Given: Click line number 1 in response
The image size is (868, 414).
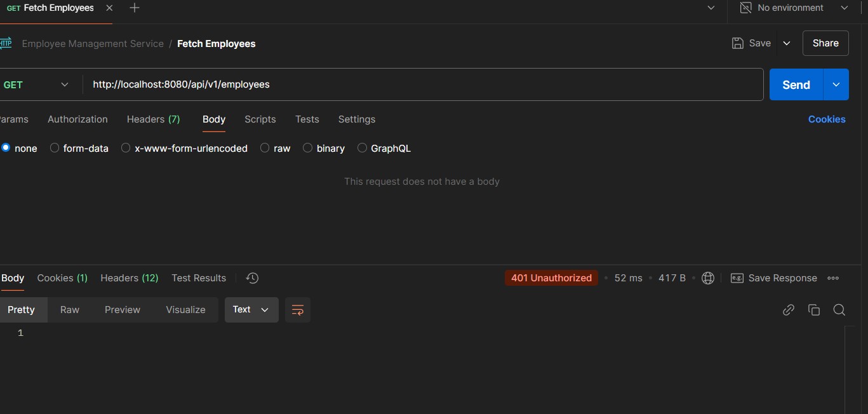Looking at the screenshot, I should [x=20, y=333].
